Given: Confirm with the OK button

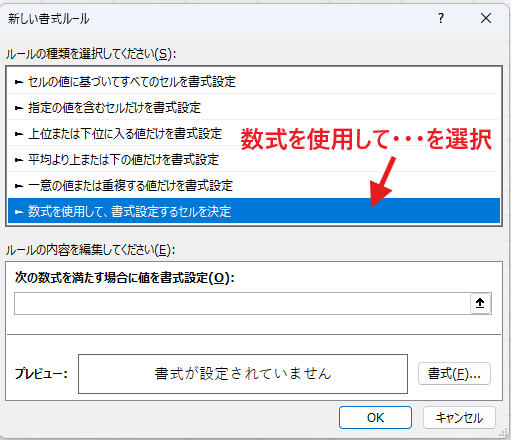Looking at the screenshot, I should click(375, 417).
